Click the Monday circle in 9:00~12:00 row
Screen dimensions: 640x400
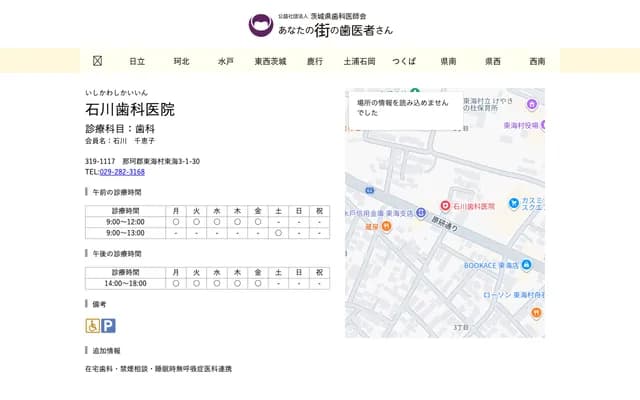pyautogui.click(x=176, y=222)
